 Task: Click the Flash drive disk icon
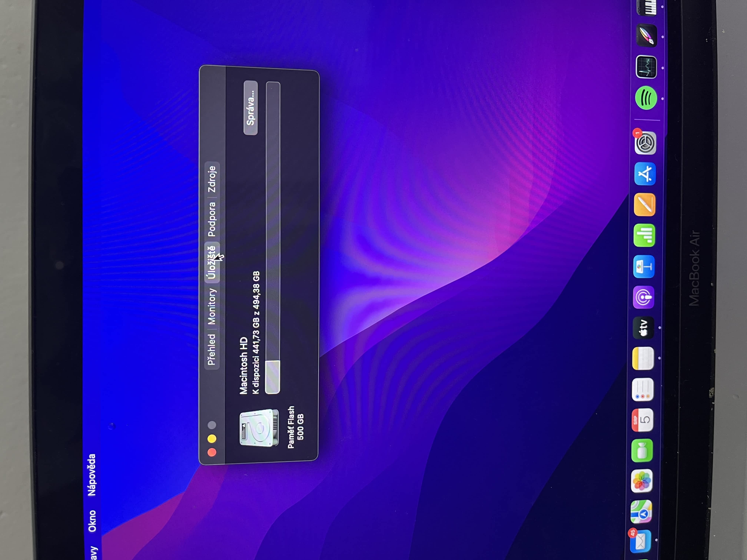coord(259,428)
